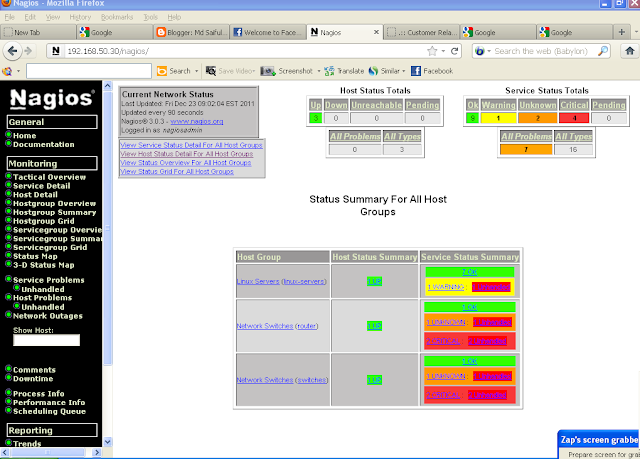Screen dimensions: 640x459
Task: Open the File menu
Action: [x=9, y=17]
